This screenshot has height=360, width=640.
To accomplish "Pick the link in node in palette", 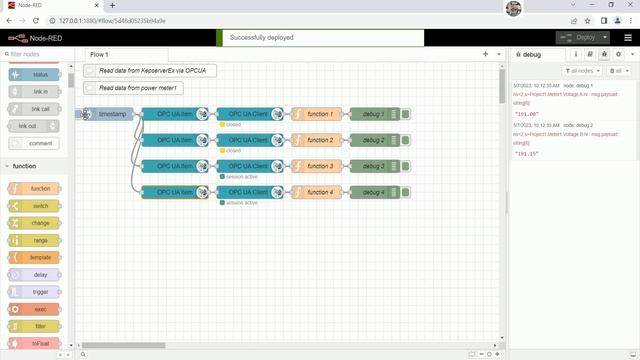I will 34,92.
